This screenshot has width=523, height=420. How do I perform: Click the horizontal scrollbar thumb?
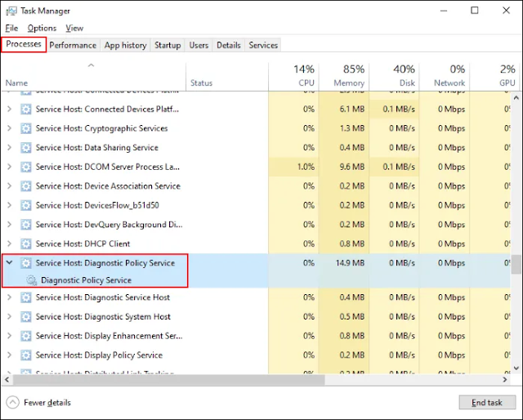pos(169,380)
